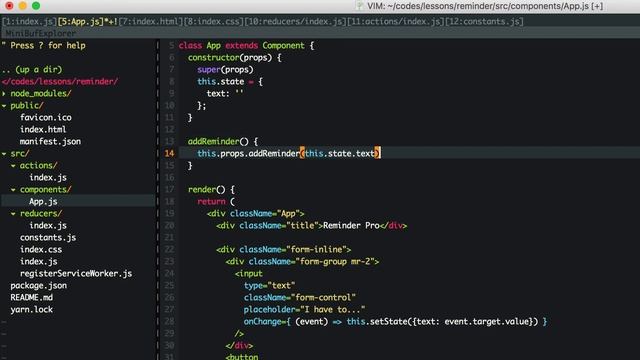Viewport: 640px width, 360px height.
Task: Open index.js below index.css
Action: (38, 262)
